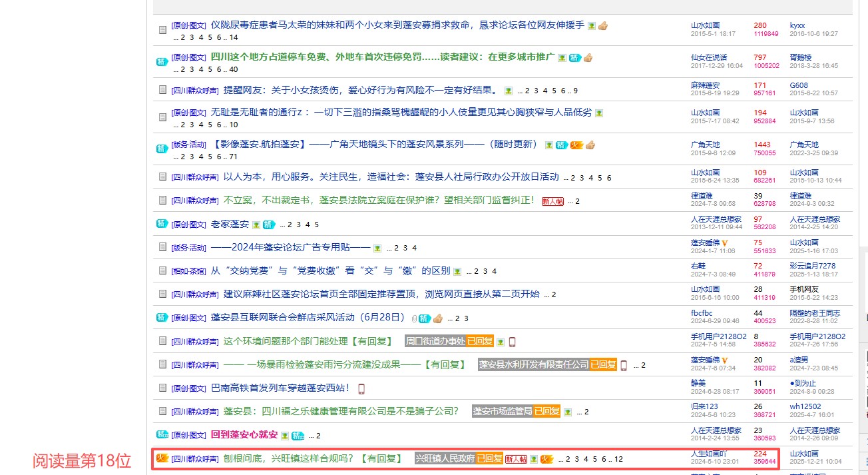Click the image icon after the 老家蓬安 title

(x=256, y=225)
